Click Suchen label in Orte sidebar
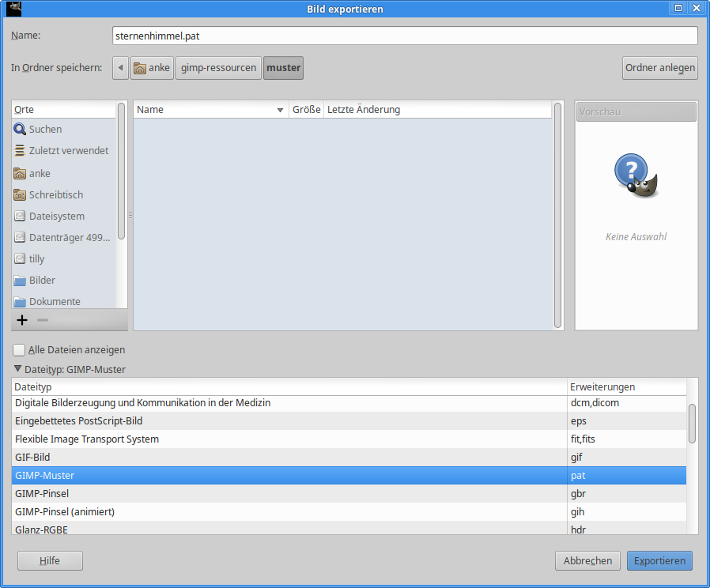Image resolution: width=710 pixels, height=588 pixels. [45, 129]
